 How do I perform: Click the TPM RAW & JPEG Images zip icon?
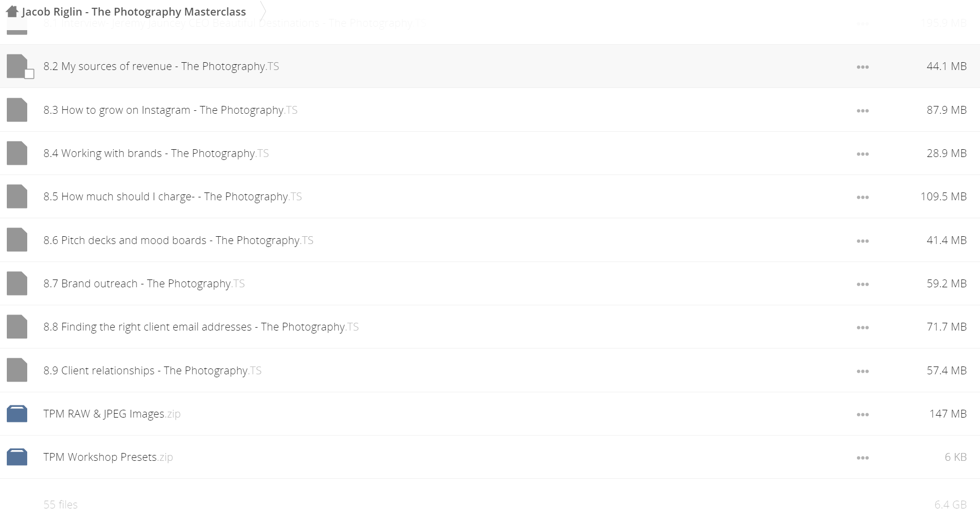click(x=17, y=414)
